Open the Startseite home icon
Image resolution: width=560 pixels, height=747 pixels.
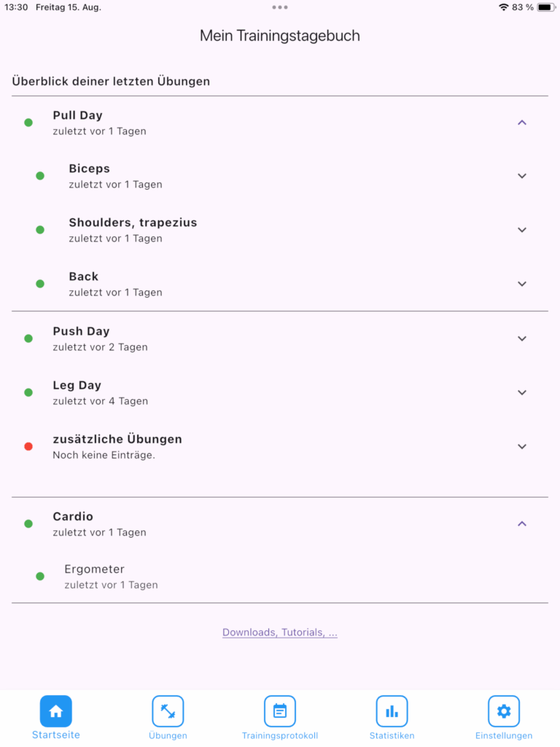pos(56,711)
